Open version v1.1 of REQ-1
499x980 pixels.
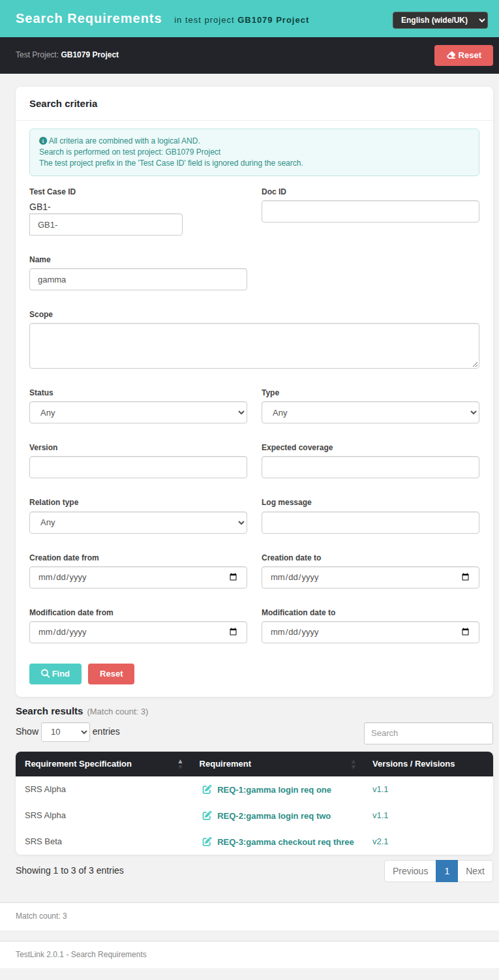click(x=380, y=789)
